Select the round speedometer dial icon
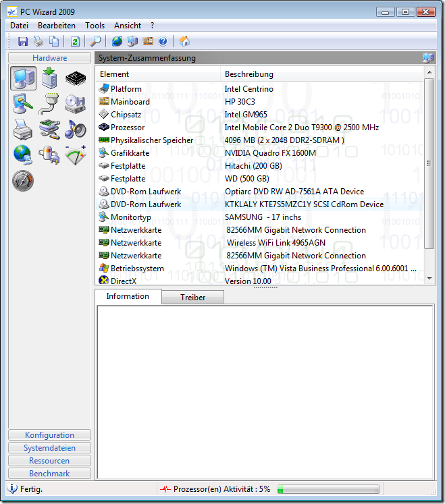445x504 pixels. click(23, 181)
